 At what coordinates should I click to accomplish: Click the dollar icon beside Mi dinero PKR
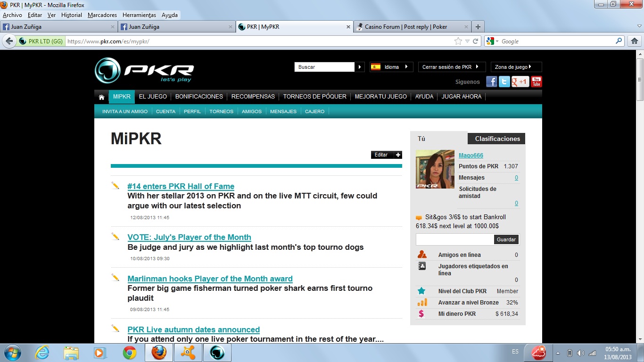pos(421,314)
